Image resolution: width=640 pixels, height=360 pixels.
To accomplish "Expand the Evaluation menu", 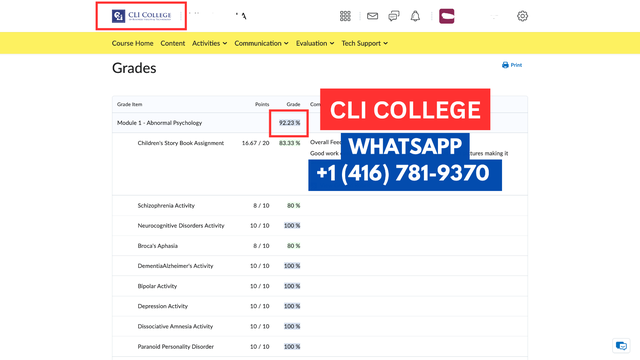I will [315, 43].
